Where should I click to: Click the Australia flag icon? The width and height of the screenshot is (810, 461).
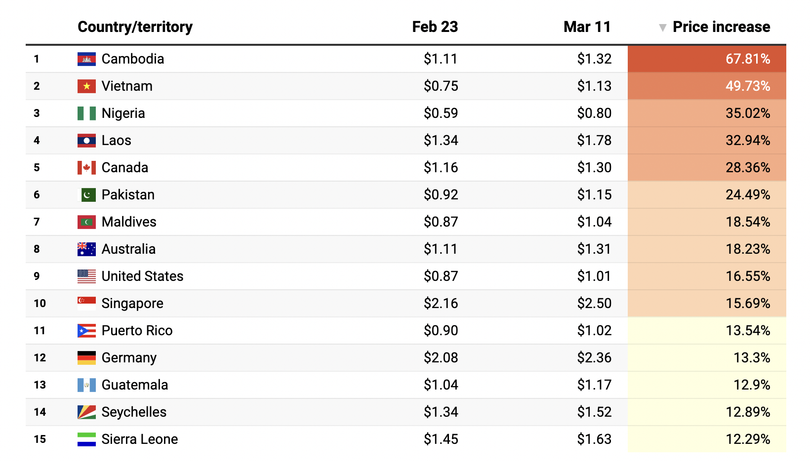point(86,249)
